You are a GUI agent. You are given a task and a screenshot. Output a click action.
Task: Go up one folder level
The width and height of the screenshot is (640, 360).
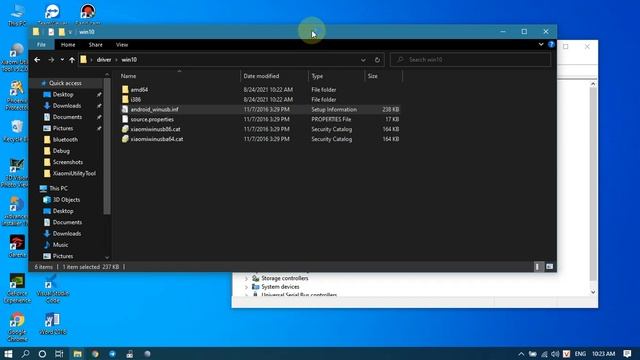pyautogui.click(x=72, y=60)
